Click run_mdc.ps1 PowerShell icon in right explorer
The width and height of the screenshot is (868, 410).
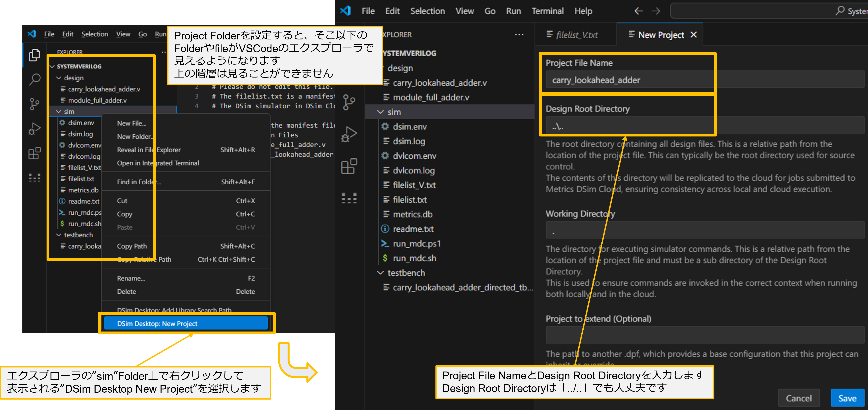[385, 243]
